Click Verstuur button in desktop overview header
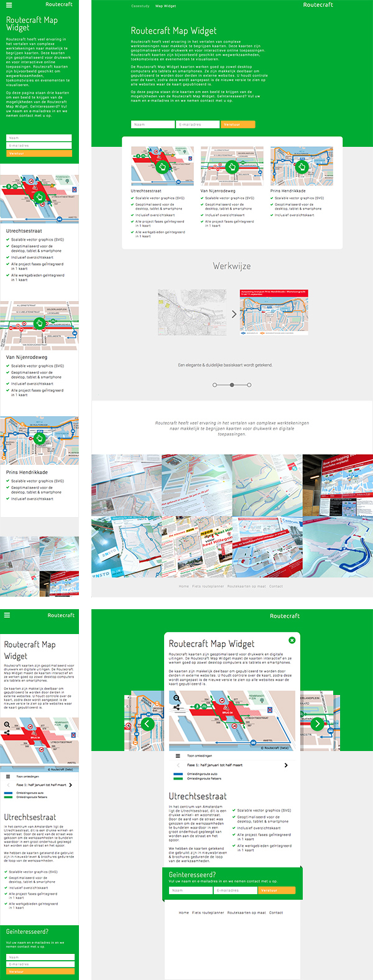The image size is (373, 980). click(238, 124)
